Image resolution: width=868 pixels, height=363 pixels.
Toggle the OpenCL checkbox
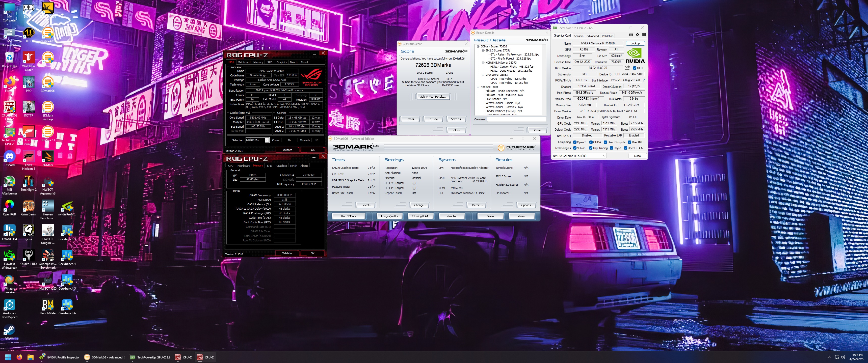coord(575,142)
